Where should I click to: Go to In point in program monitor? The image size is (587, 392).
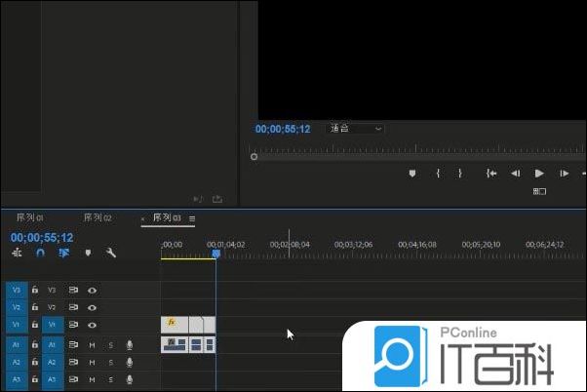491,174
